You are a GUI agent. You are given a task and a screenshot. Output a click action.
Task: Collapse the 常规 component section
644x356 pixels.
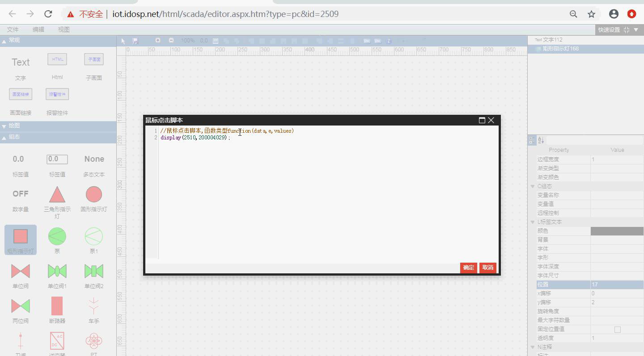click(4, 41)
